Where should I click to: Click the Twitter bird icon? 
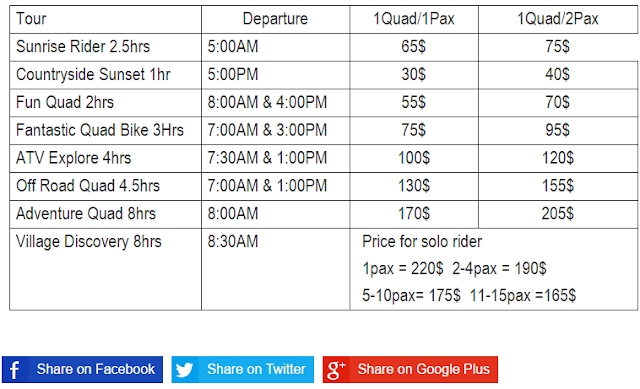point(184,369)
